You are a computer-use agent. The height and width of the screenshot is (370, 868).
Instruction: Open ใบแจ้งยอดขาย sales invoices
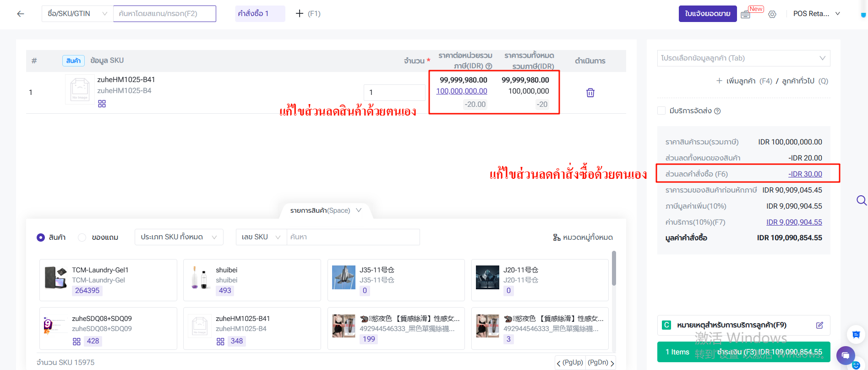coord(708,14)
